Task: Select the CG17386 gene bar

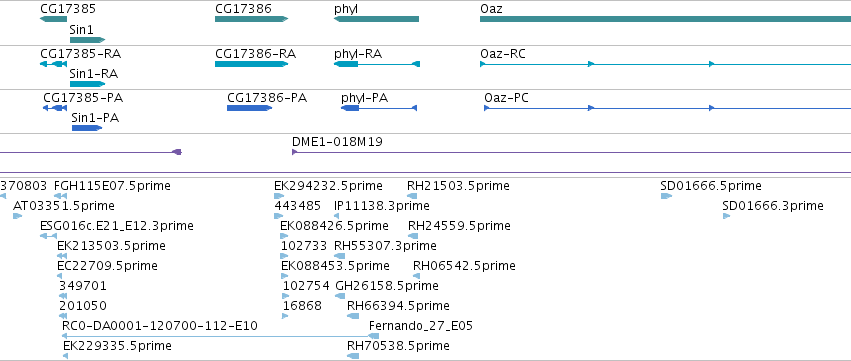Action: point(251,19)
